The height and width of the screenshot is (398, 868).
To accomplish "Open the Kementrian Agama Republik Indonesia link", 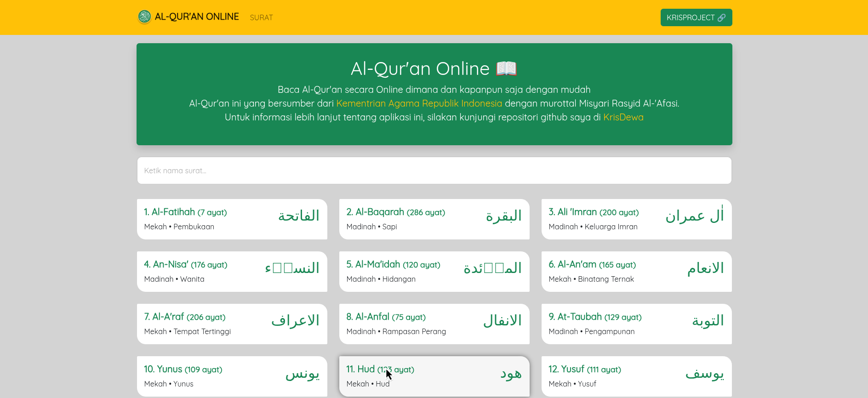I will tap(419, 103).
